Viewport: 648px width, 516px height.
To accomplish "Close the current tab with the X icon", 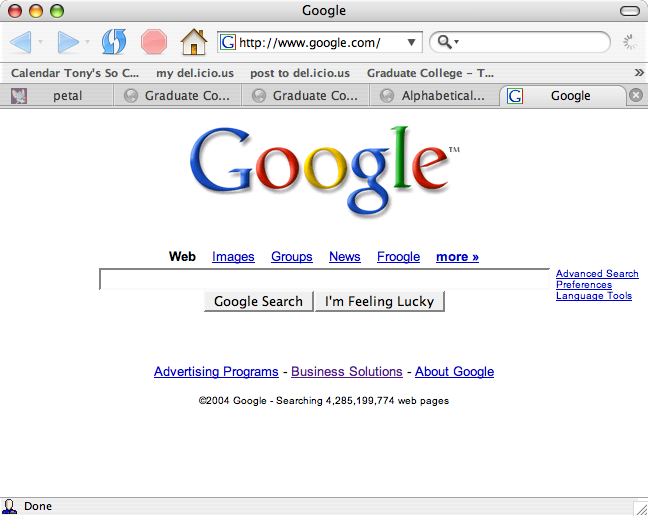I will 636,96.
